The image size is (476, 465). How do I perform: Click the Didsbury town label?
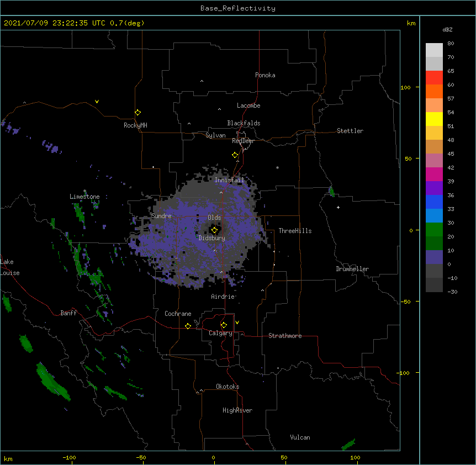(212, 238)
